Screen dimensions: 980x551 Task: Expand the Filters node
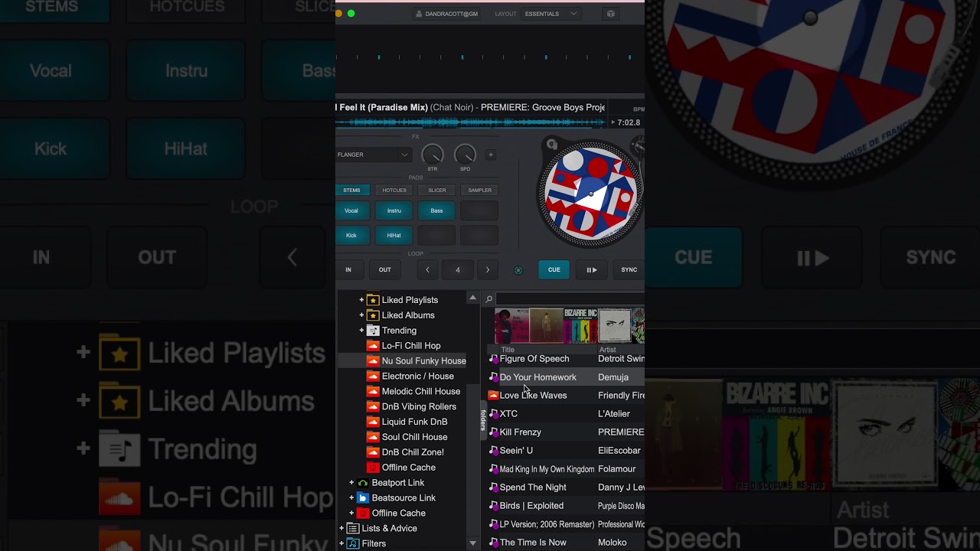point(341,544)
